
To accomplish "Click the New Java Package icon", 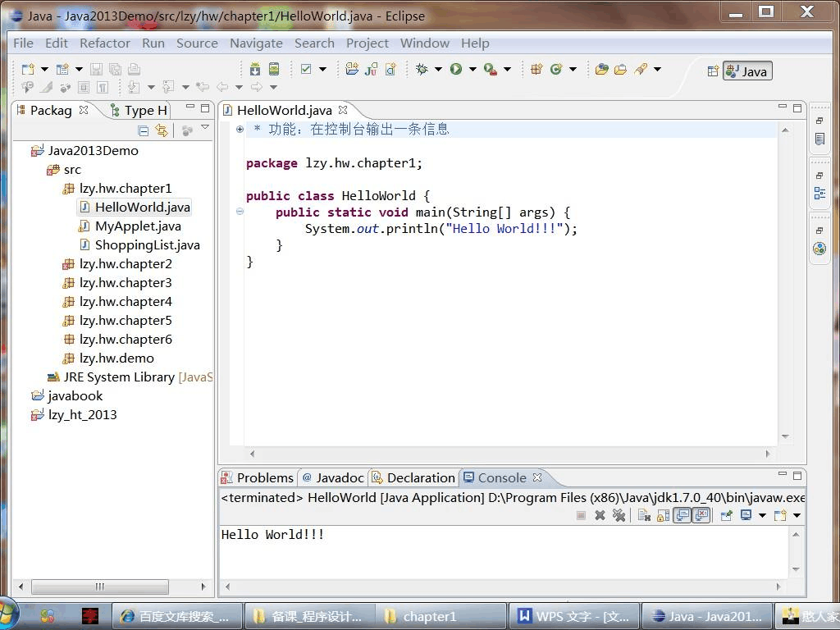I will (x=536, y=69).
